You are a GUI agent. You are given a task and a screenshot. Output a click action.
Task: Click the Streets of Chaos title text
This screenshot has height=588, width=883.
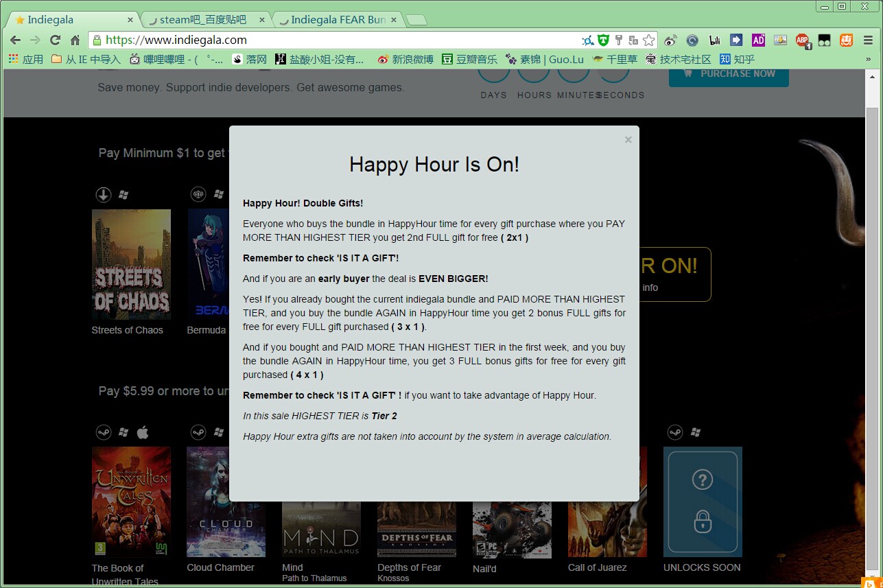pyautogui.click(x=128, y=330)
